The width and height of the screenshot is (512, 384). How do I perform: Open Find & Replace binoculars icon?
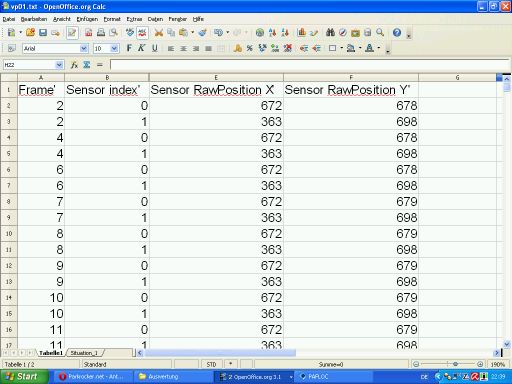click(x=330, y=32)
